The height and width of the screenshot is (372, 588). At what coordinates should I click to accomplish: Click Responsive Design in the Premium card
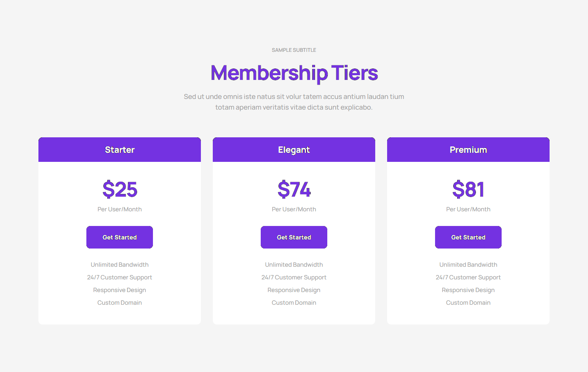click(x=468, y=290)
